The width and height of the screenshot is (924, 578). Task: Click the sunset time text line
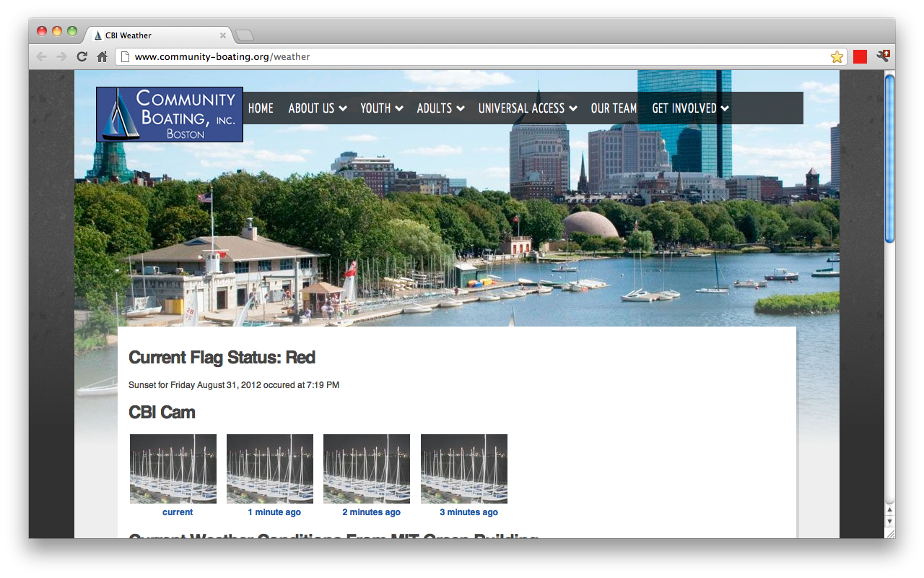(234, 385)
